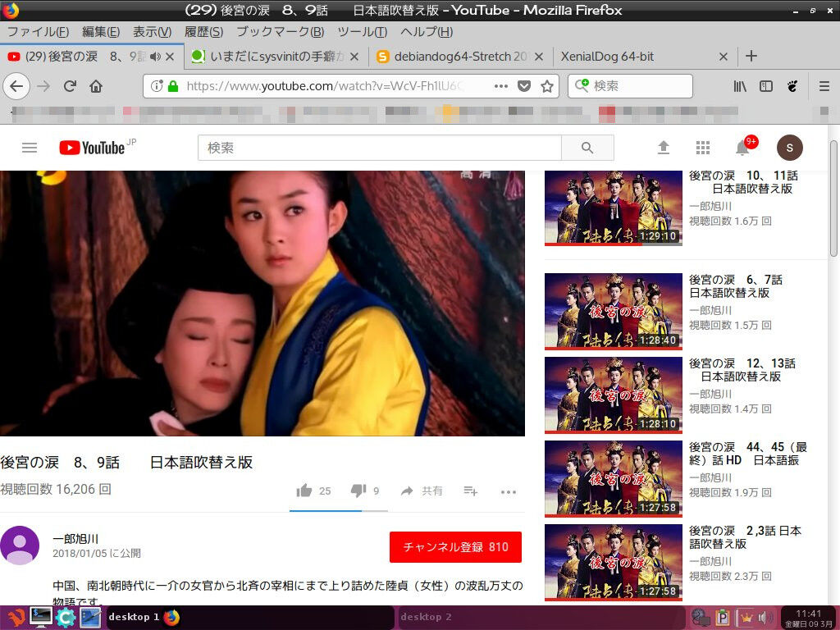Switch to desktop 2 in taskbar
840x630 pixels.
[540, 617]
